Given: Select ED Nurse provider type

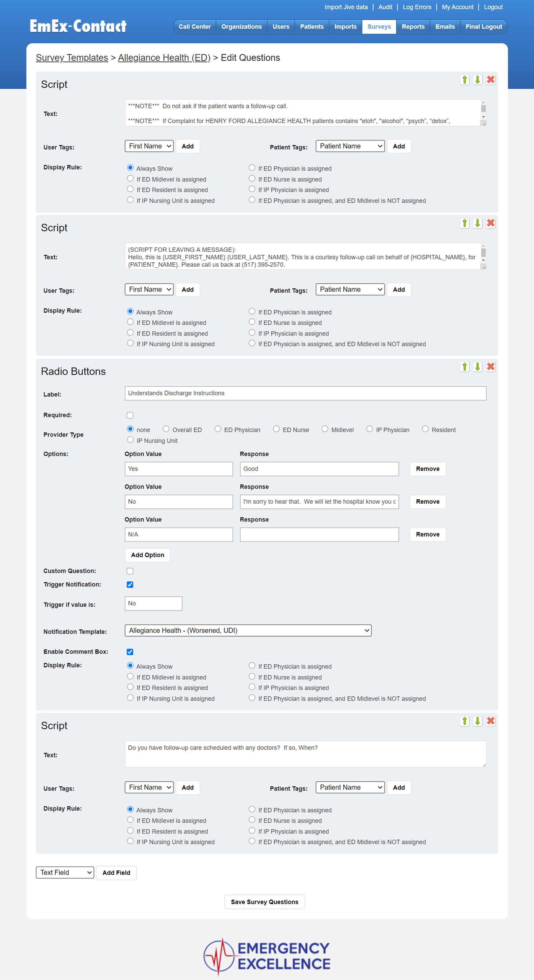Looking at the screenshot, I should coord(277,429).
